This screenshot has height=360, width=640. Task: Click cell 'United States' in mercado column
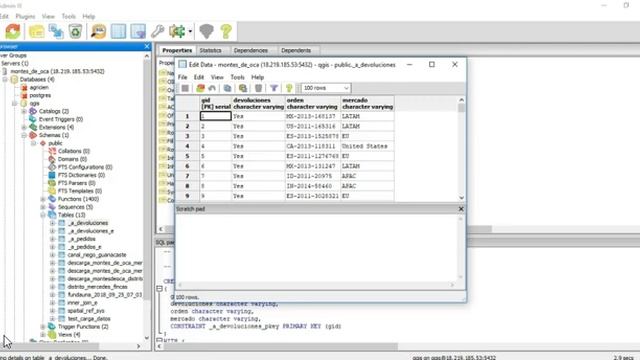pos(367,146)
